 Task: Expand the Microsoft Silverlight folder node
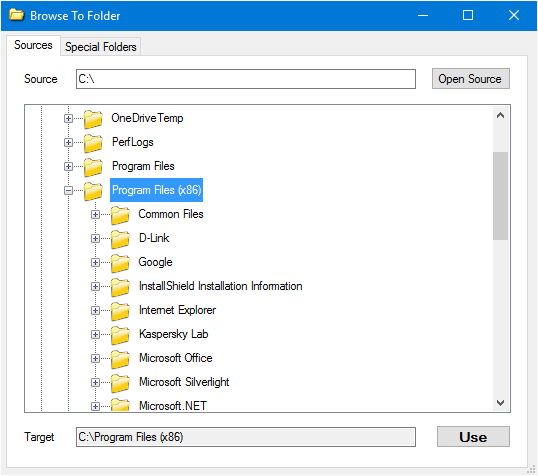point(95,383)
